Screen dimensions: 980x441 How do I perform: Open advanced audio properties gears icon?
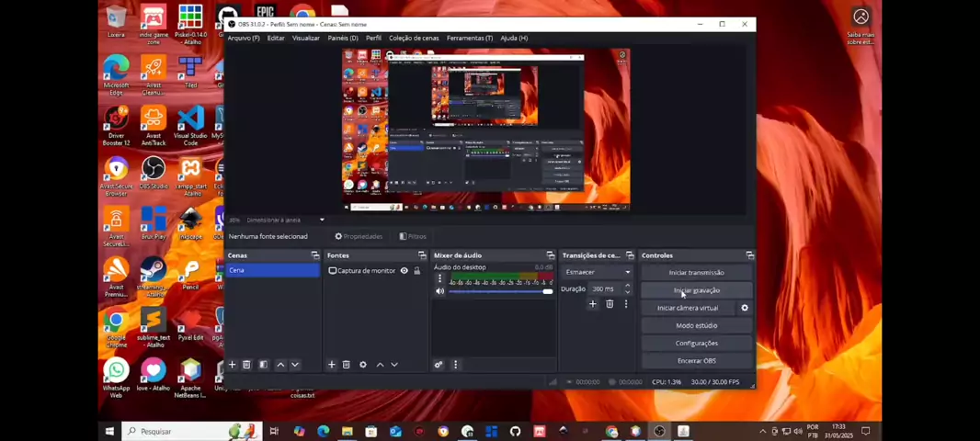click(439, 365)
